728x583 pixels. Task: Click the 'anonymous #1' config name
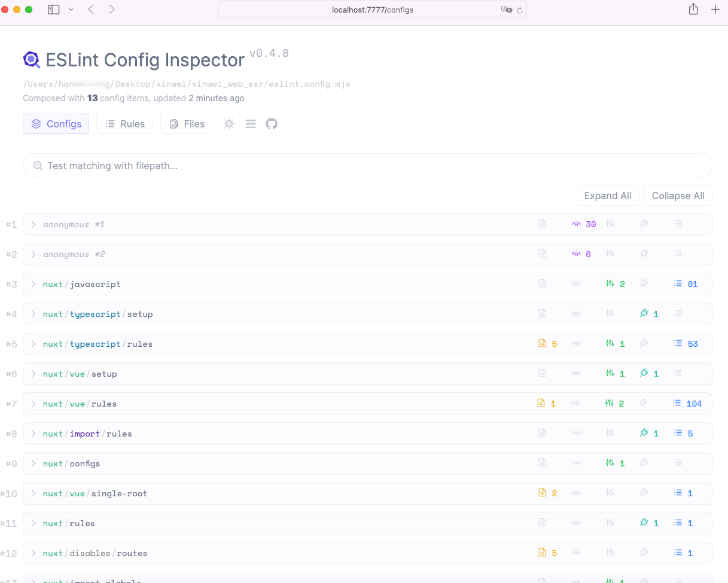(x=74, y=224)
